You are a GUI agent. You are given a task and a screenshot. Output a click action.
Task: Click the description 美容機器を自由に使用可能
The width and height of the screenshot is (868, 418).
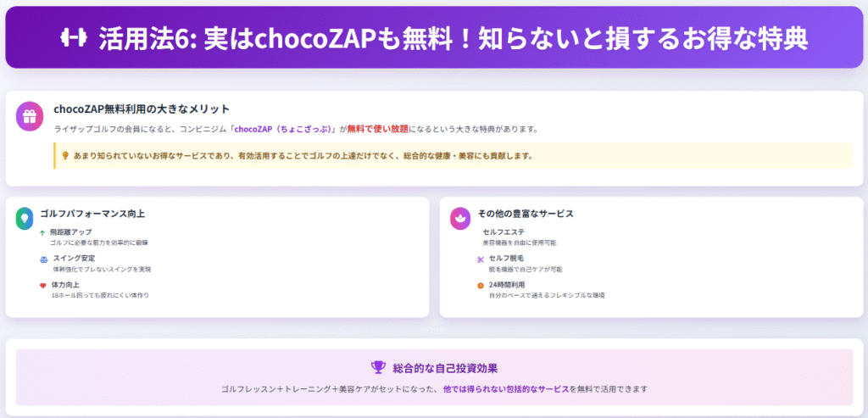(x=520, y=242)
